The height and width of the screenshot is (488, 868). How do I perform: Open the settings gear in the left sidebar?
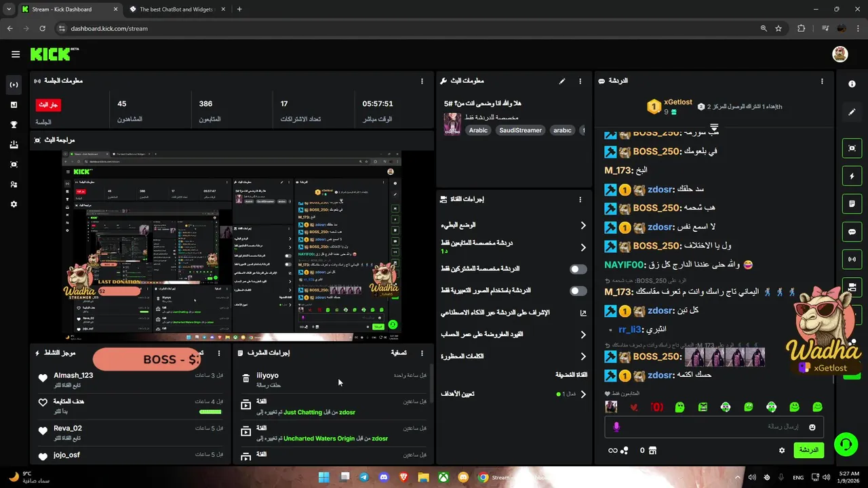click(x=14, y=204)
